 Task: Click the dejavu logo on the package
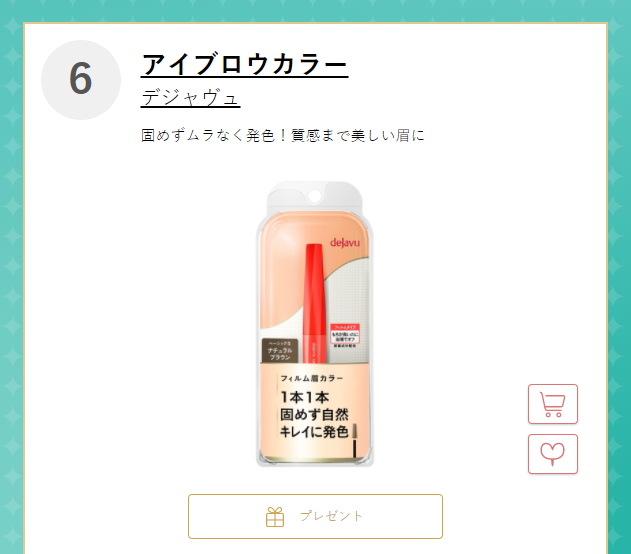[345, 241]
